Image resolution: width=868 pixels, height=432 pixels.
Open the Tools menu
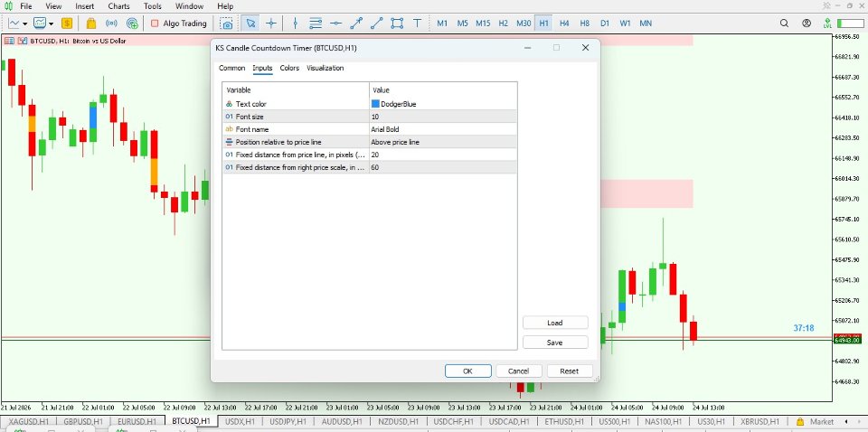click(x=153, y=6)
